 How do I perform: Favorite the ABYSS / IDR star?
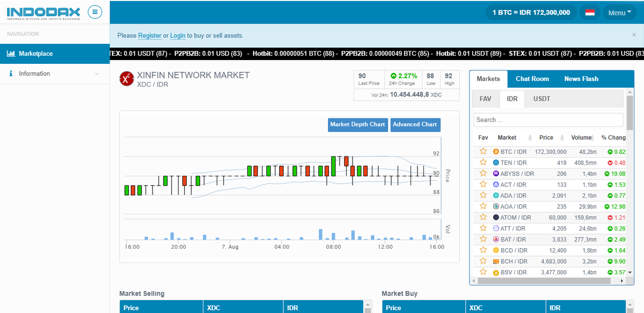point(483,174)
